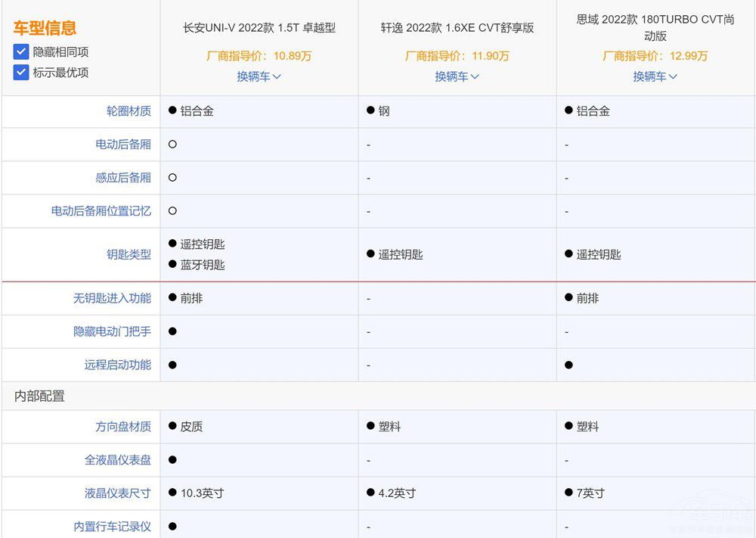
Task: Click the 电动后备厢 row label
Action: 123,145
